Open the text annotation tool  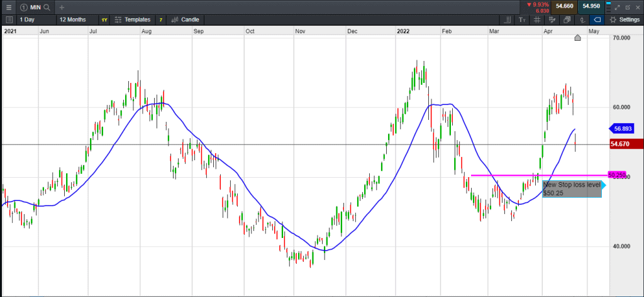pyautogui.click(x=521, y=19)
